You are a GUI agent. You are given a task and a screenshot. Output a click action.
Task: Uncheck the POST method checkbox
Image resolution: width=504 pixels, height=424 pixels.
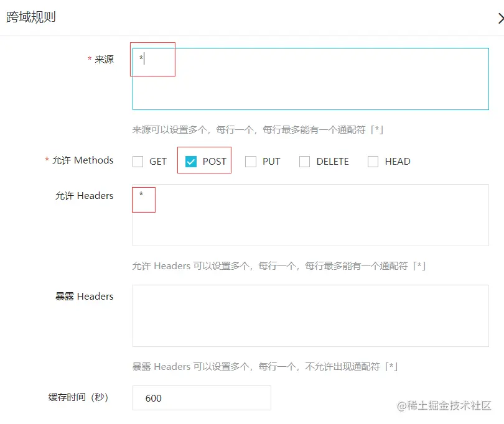[x=191, y=161]
